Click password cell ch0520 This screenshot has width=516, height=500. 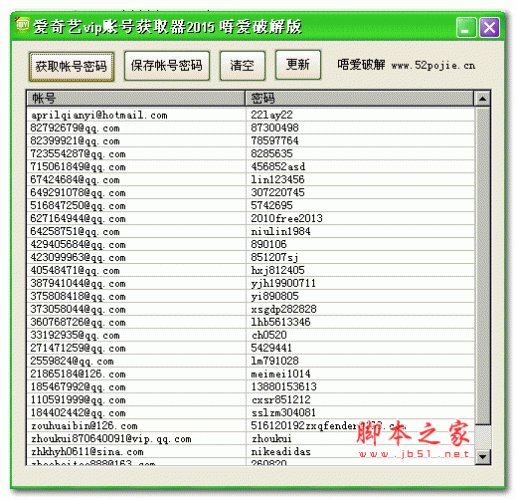coord(269,335)
